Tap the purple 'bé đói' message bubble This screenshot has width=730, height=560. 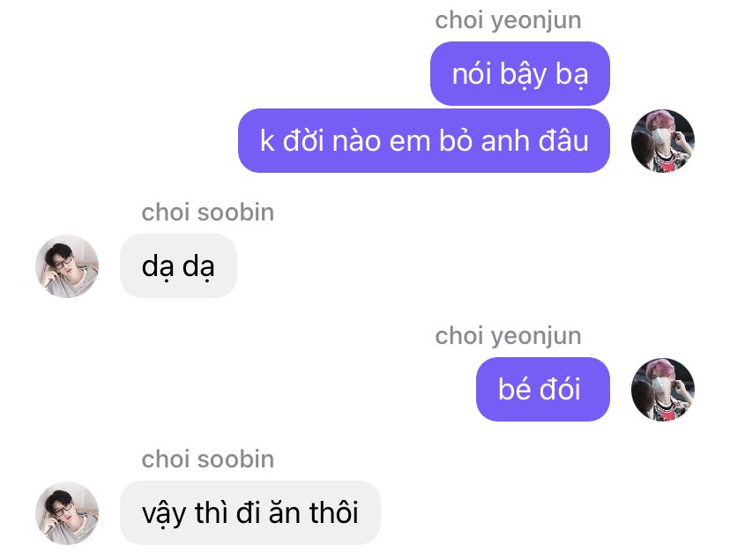pos(543,389)
